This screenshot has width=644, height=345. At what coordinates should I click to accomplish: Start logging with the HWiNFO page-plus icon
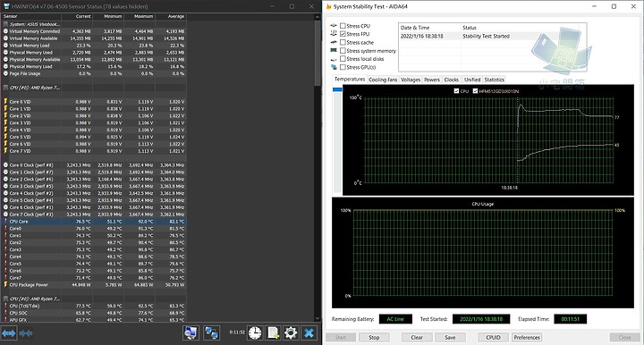273,332
